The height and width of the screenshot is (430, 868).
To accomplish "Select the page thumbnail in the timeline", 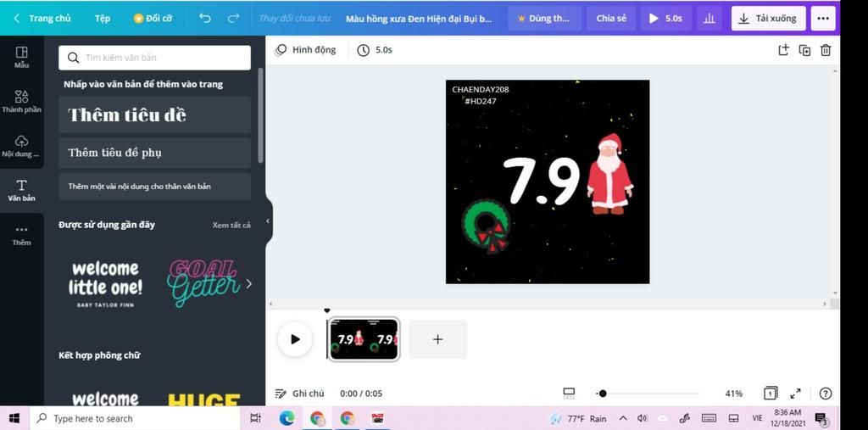I will point(364,339).
